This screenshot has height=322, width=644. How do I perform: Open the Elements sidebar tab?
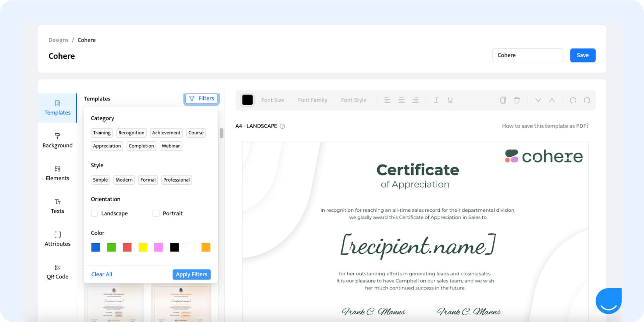(57, 173)
